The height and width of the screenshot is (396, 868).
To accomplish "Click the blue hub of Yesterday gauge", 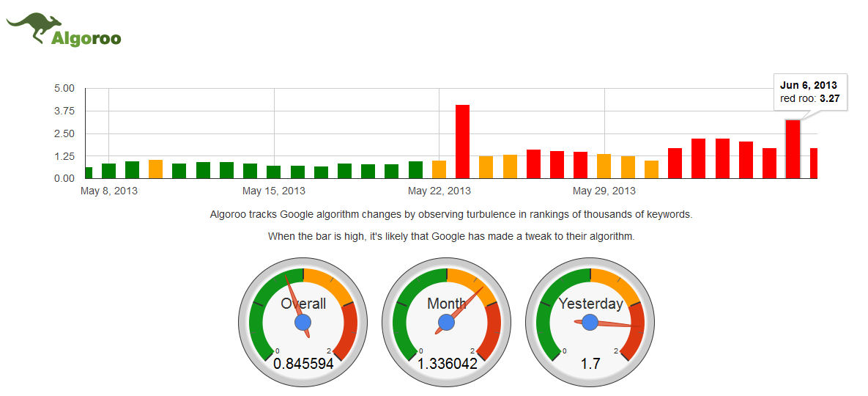I will point(590,322).
